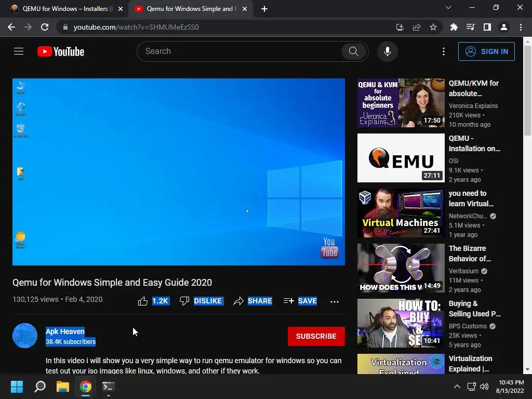
Task: Open Chrome profile icon
Action: click(504, 27)
